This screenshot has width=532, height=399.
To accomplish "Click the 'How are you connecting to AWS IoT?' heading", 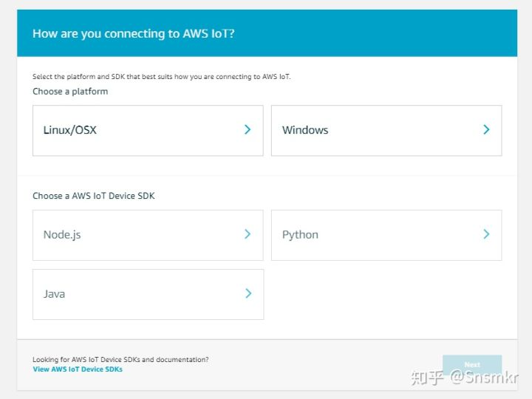I will (133, 33).
